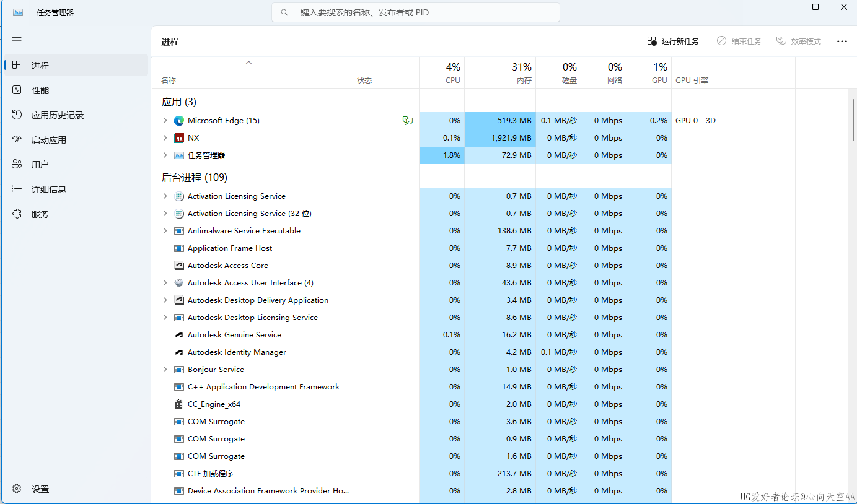This screenshot has width=857, height=504.
Task: Click the Performance page icon in sidebar
Action: click(x=17, y=90)
